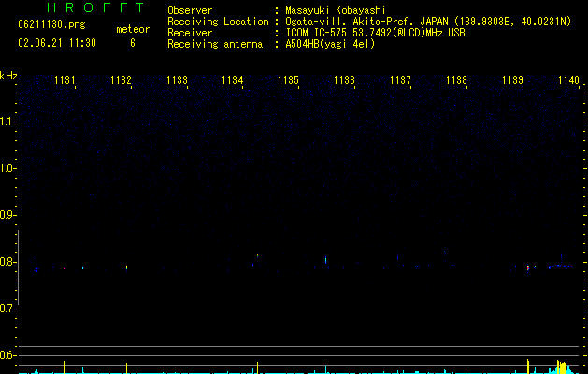
Task: Click the 1133 time axis marker
Action: (177, 80)
